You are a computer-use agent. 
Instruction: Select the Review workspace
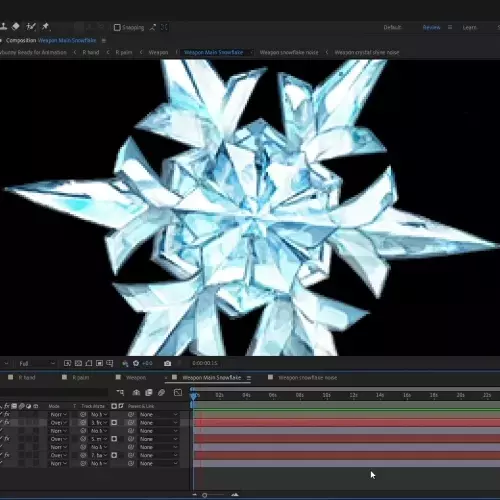point(431,27)
